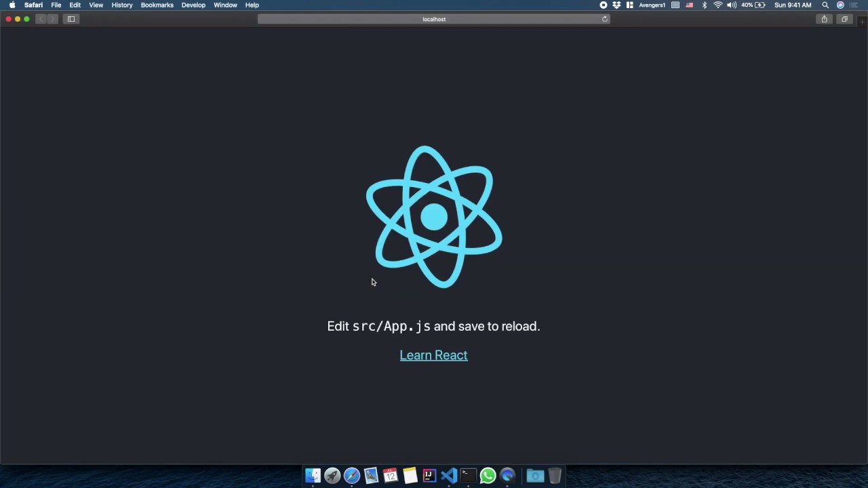Open Spotlight search
This screenshot has width=868, height=488.
pyautogui.click(x=825, y=5)
